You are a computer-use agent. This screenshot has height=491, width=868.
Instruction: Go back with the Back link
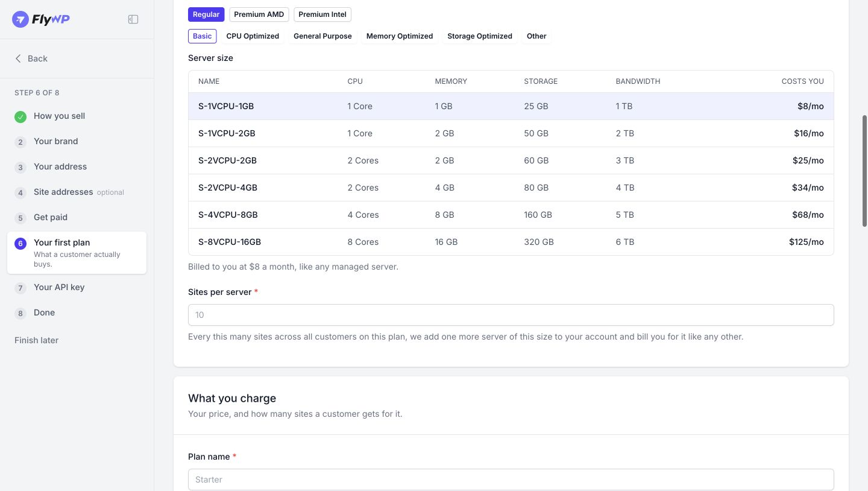click(31, 59)
